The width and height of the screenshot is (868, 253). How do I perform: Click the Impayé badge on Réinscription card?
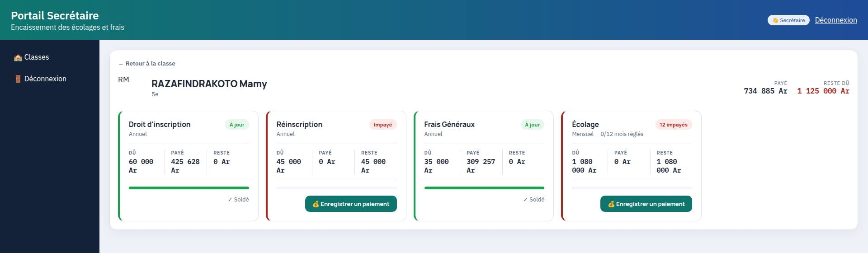pyautogui.click(x=383, y=125)
